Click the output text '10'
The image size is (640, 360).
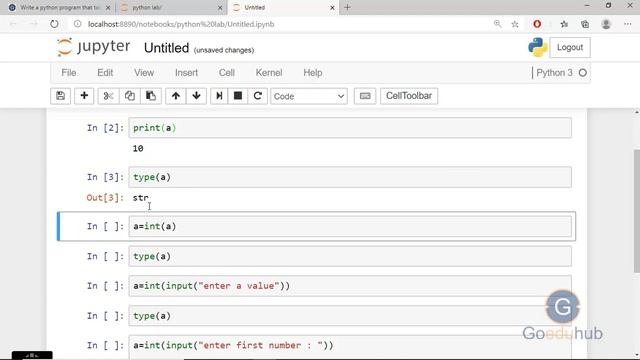click(x=138, y=149)
